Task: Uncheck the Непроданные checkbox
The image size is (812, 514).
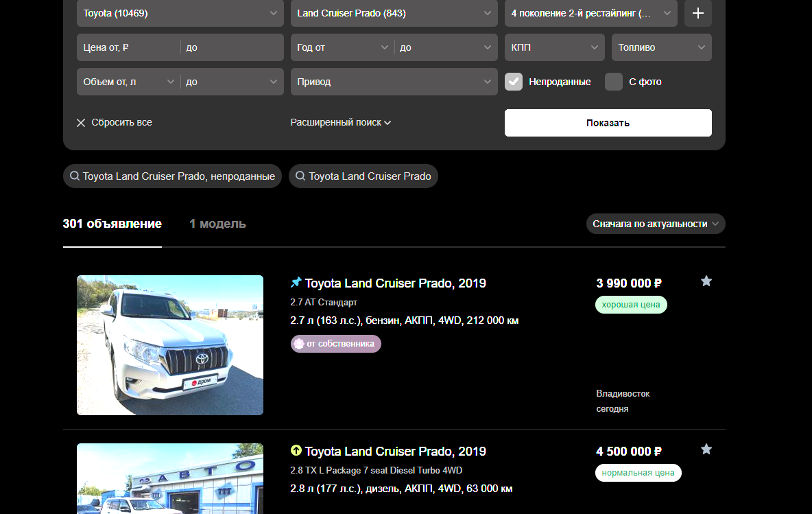Action: (x=513, y=82)
